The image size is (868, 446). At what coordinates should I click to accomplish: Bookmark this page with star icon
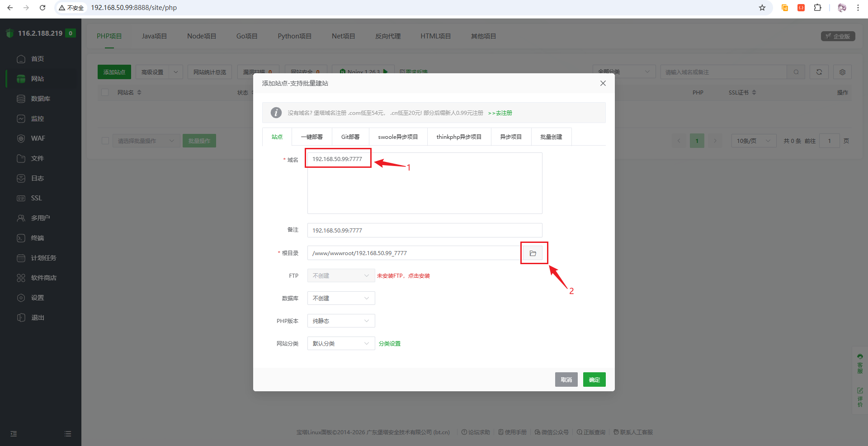pyautogui.click(x=762, y=8)
